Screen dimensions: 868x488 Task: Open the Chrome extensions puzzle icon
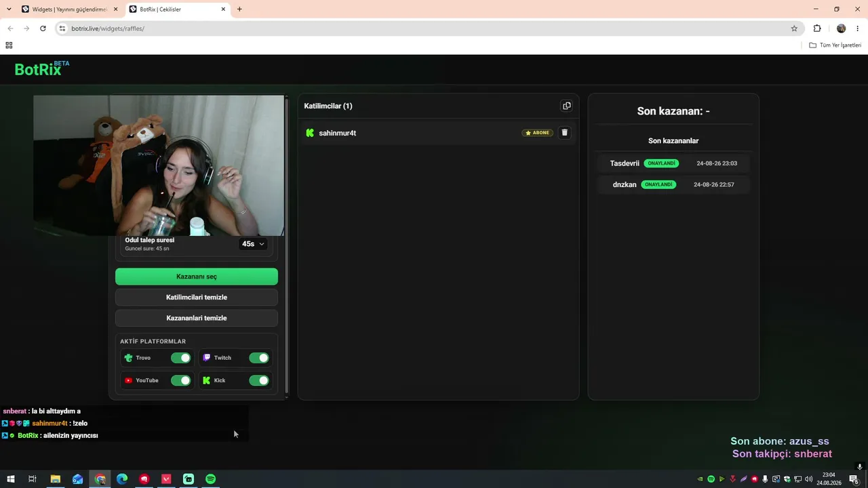(817, 28)
